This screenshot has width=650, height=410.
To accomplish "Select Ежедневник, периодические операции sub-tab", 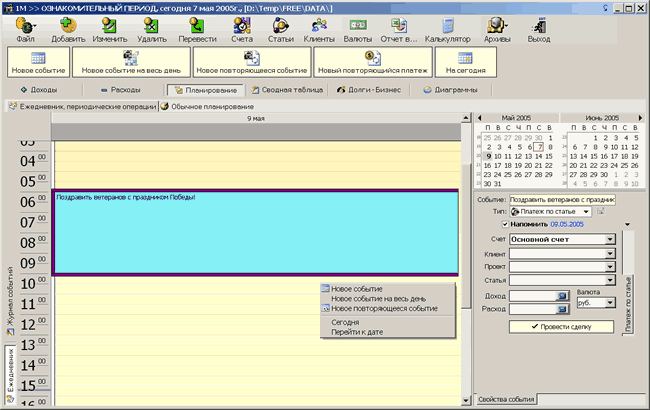I will tap(82, 107).
